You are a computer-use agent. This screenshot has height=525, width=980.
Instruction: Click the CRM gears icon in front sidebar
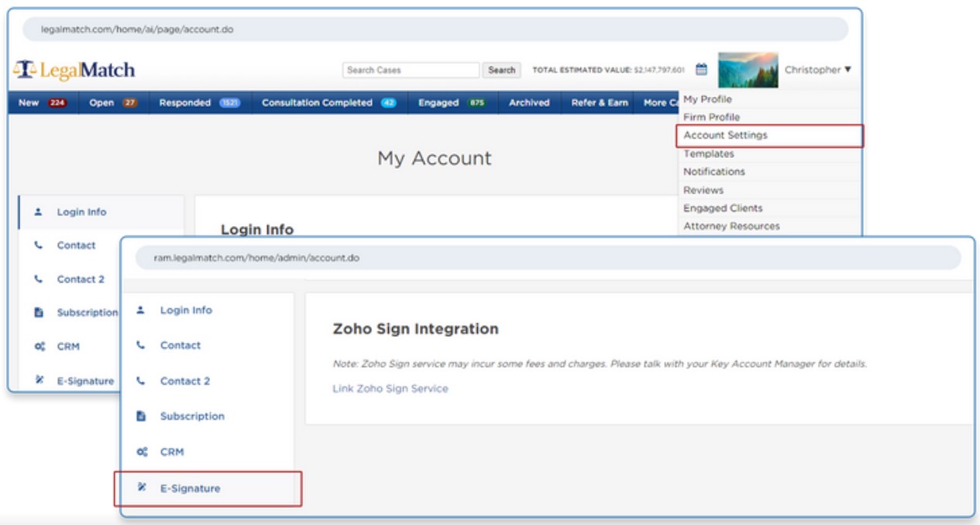click(x=141, y=452)
